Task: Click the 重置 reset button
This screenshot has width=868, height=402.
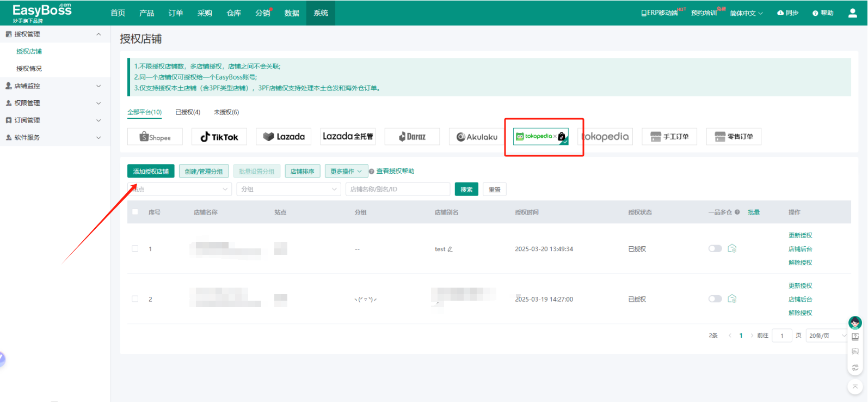Action: 495,189
